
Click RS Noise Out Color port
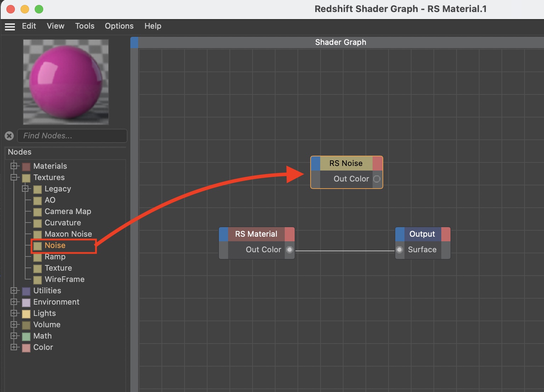(x=377, y=179)
